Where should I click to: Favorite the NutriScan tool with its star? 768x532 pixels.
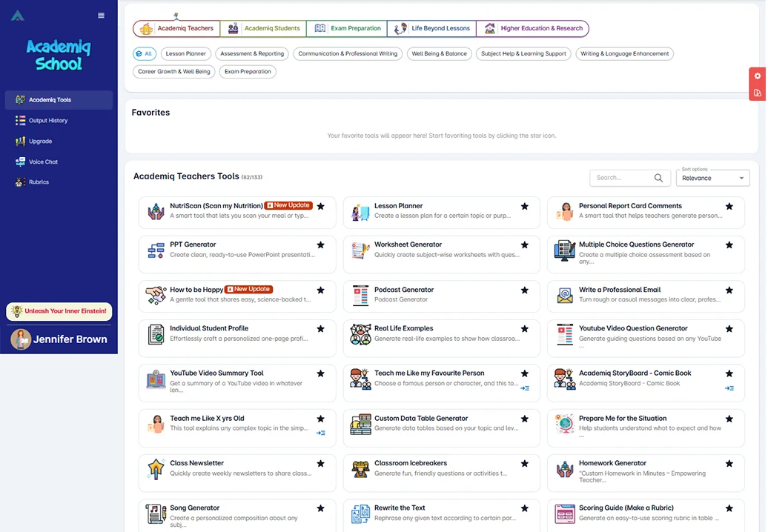click(x=321, y=206)
